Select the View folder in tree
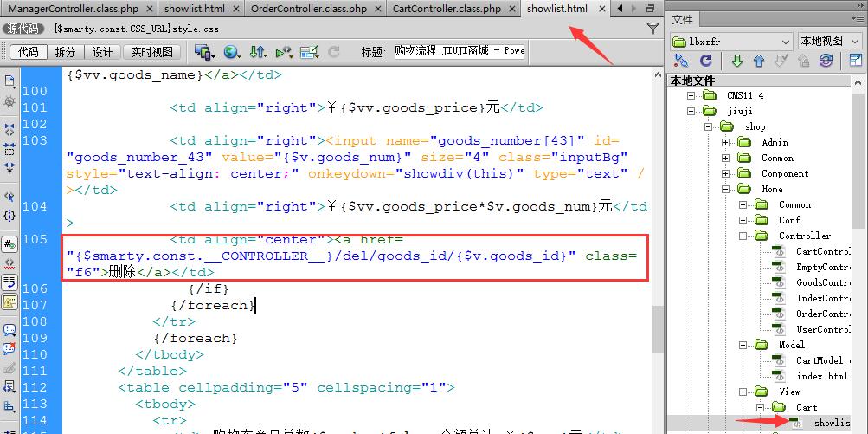This screenshot has height=434, width=868. tap(789, 392)
